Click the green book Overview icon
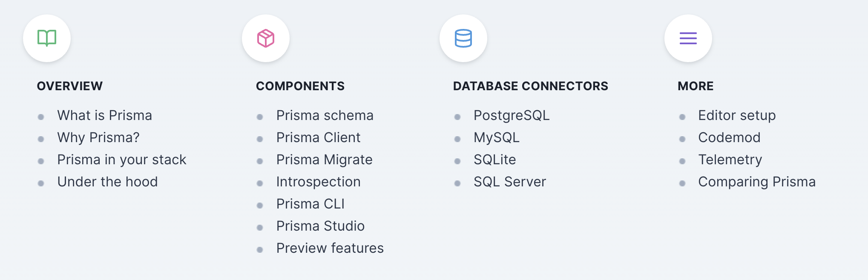 [47, 38]
